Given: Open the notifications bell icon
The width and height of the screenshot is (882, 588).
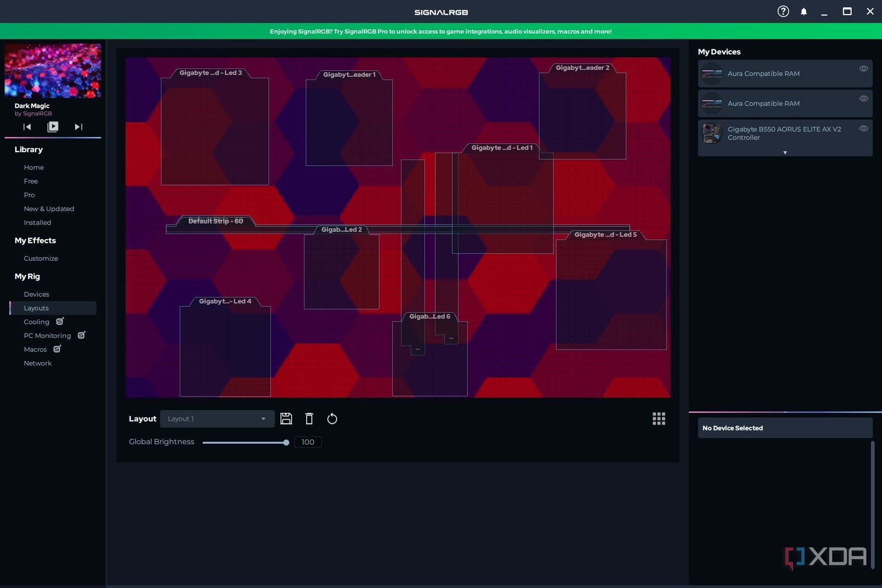Looking at the screenshot, I should pyautogui.click(x=803, y=11).
